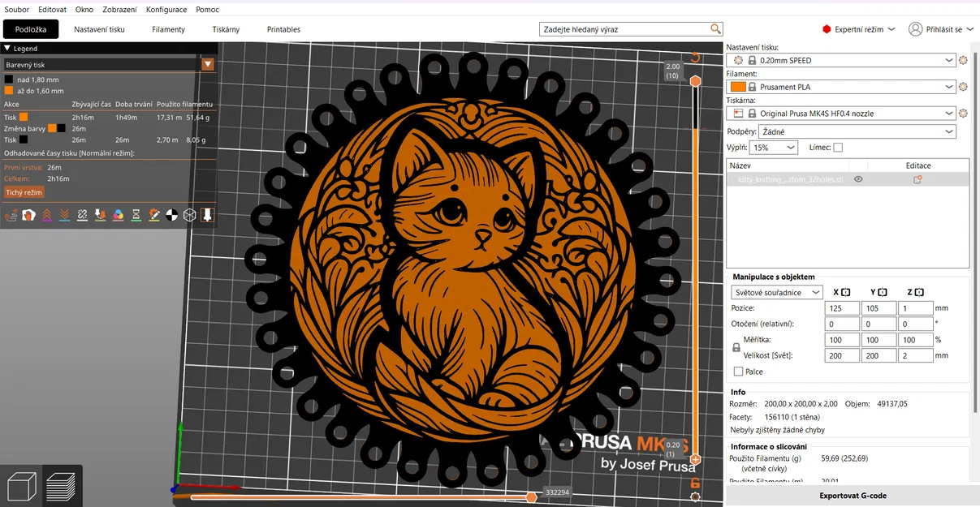This screenshot has width=980, height=507.
Task: Click the edit icon in kitty_knitting row
Action: [917, 179]
